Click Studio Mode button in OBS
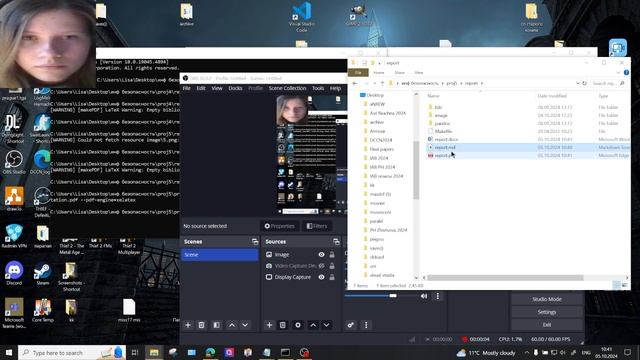This screenshot has width=640, height=360. (547, 299)
